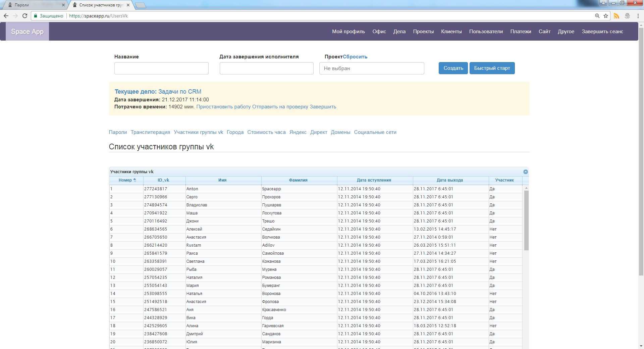Open the Проект selector showing Не выбран

(371, 68)
